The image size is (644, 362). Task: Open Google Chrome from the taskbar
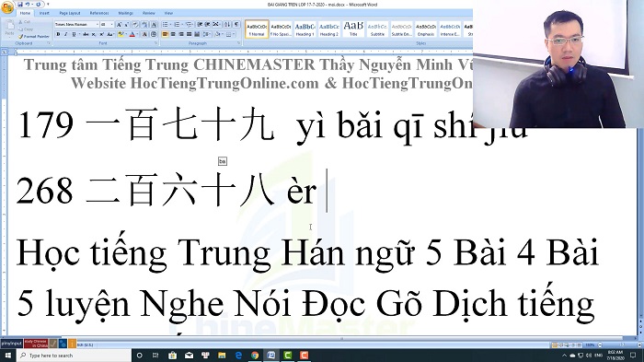click(x=255, y=355)
